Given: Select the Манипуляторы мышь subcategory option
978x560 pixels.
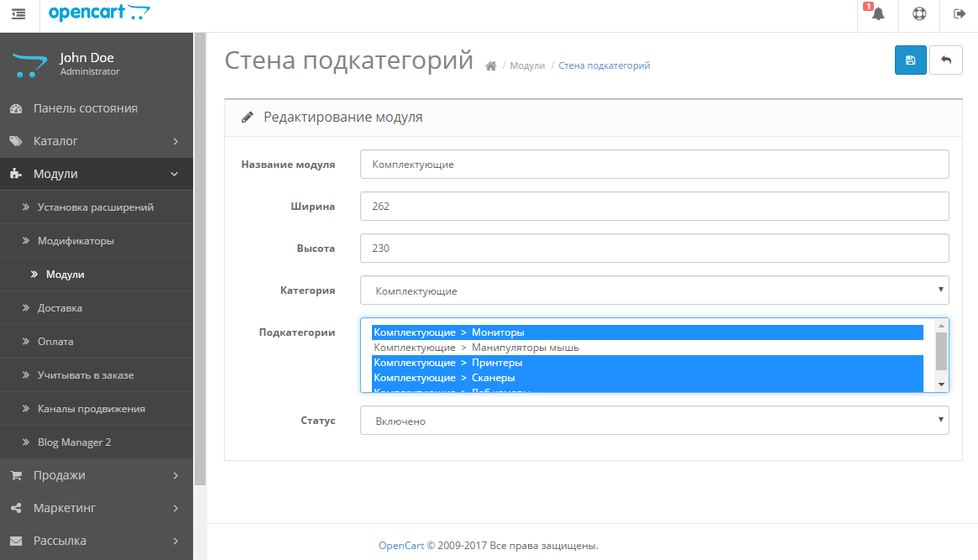Looking at the screenshot, I should point(476,348).
